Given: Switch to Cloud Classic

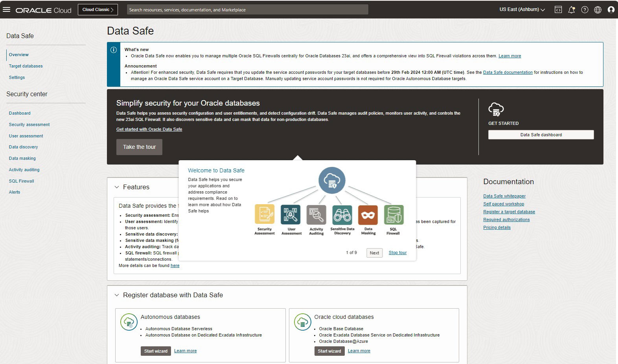Looking at the screenshot, I should (x=98, y=9).
